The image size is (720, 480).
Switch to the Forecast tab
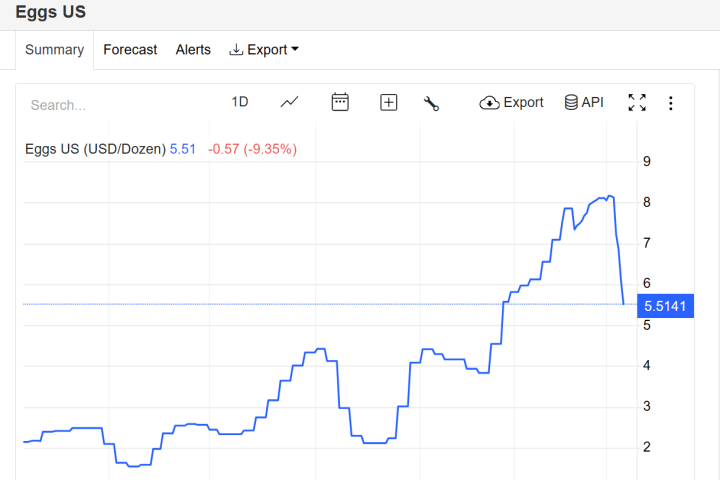[130, 50]
